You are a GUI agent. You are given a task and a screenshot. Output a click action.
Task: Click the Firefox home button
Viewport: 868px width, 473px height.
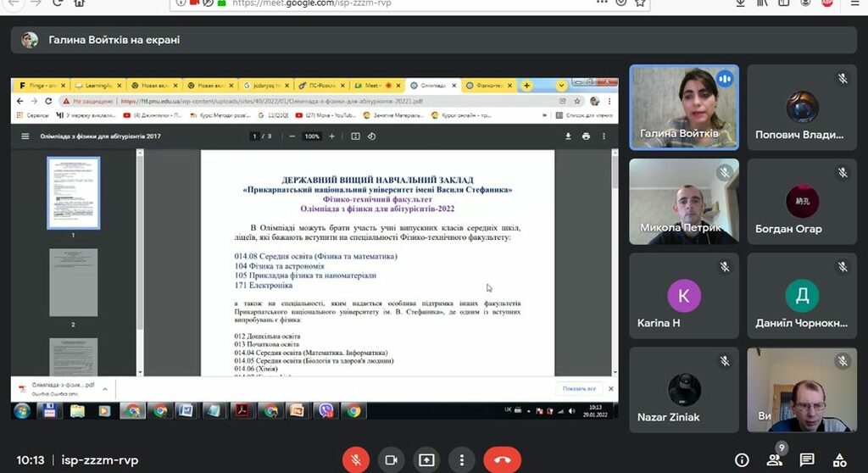point(80,3)
